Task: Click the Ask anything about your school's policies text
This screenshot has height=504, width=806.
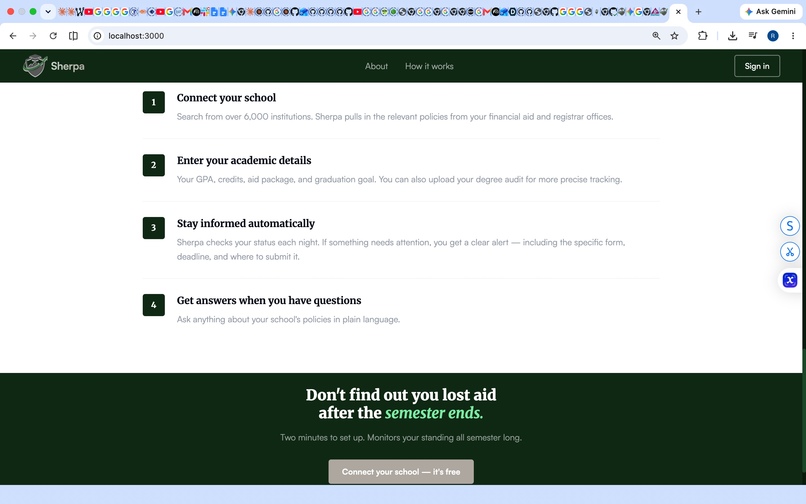Action: pyautogui.click(x=288, y=319)
